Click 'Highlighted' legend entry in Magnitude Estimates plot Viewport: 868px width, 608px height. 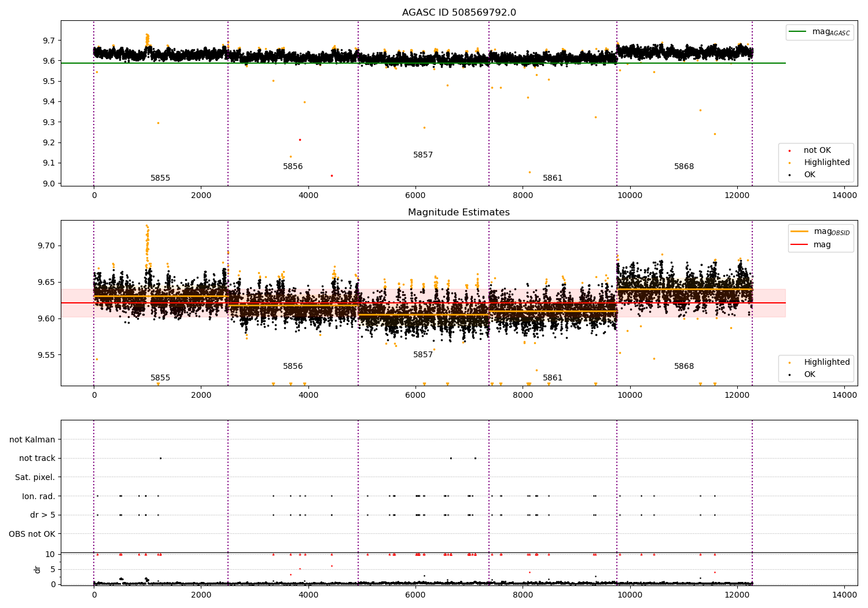click(x=827, y=362)
